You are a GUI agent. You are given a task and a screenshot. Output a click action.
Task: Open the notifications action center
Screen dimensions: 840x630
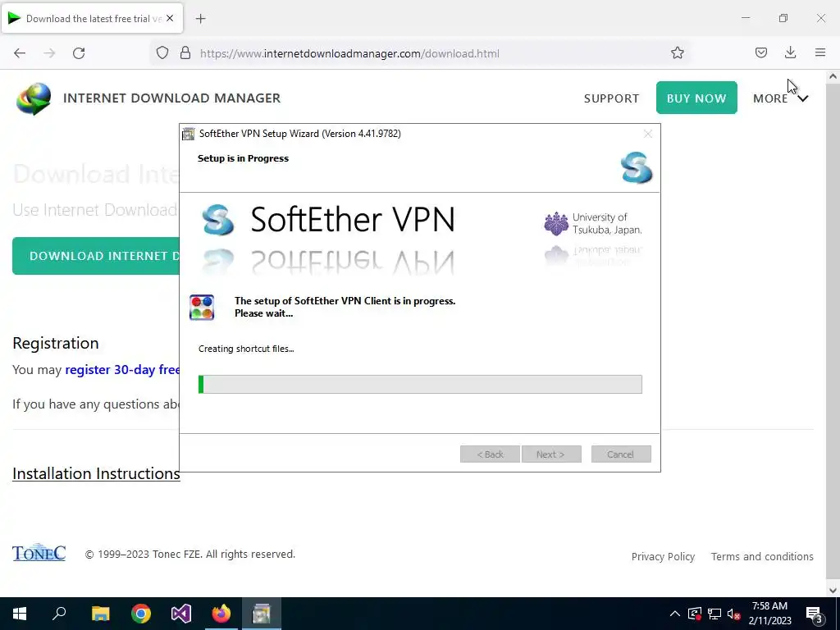[815, 614]
